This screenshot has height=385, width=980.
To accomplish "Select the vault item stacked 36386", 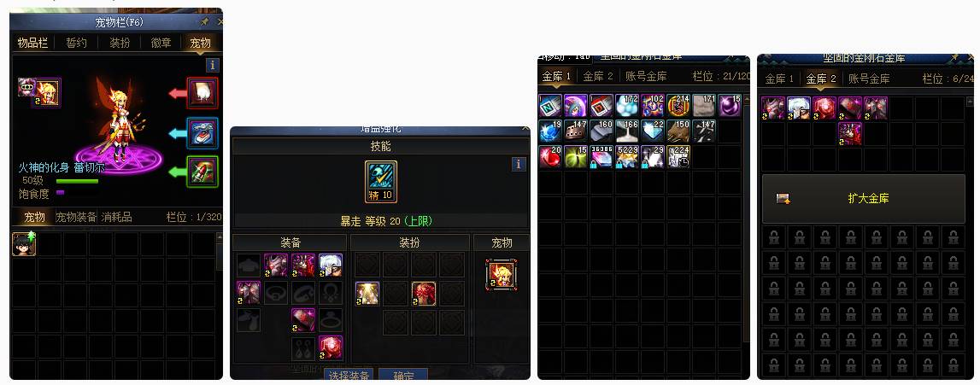I will (601, 156).
